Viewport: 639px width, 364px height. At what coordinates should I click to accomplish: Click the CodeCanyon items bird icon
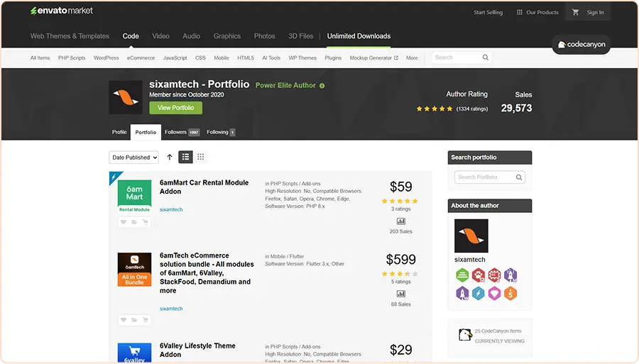465,335
